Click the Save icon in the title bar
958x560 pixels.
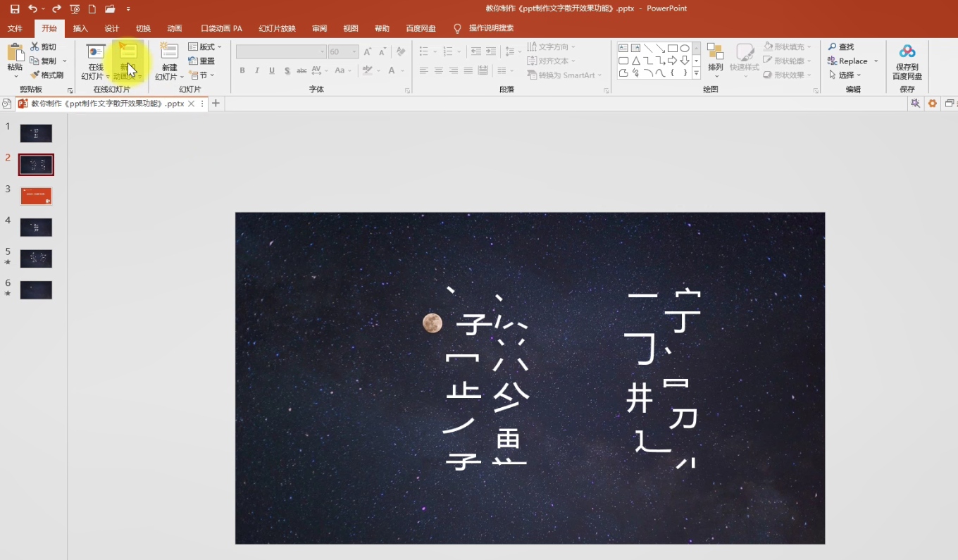point(15,8)
